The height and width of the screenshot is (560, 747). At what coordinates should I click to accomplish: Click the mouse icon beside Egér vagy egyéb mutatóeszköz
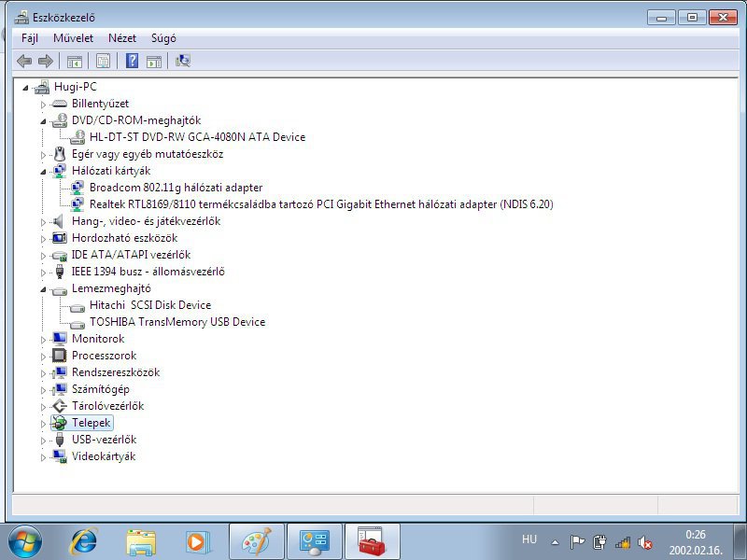coord(60,154)
